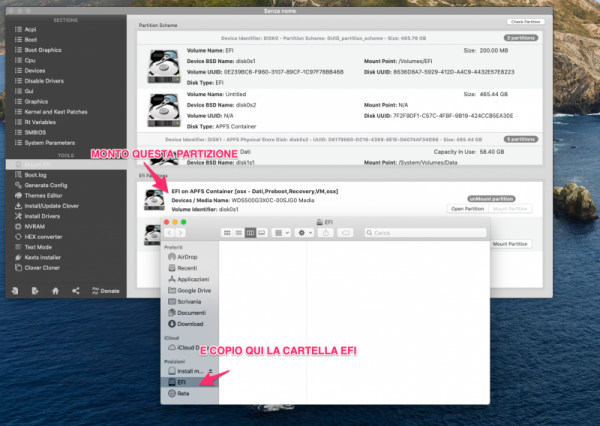Image resolution: width=600 pixels, height=426 pixels.
Task: Switch Finder to list view
Action: click(x=239, y=233)
